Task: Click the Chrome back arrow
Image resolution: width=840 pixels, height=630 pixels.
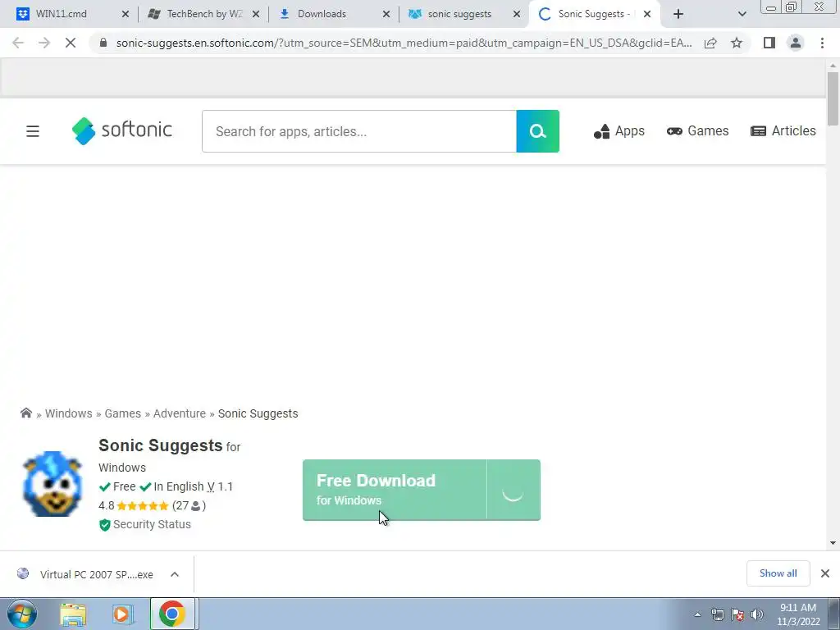Action: 18,43
